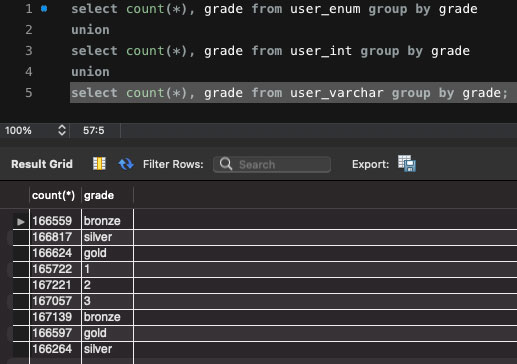Select cell 167221
Image resolution: width=517 pixels, height=364 pixels.
(x=55, y=285)
